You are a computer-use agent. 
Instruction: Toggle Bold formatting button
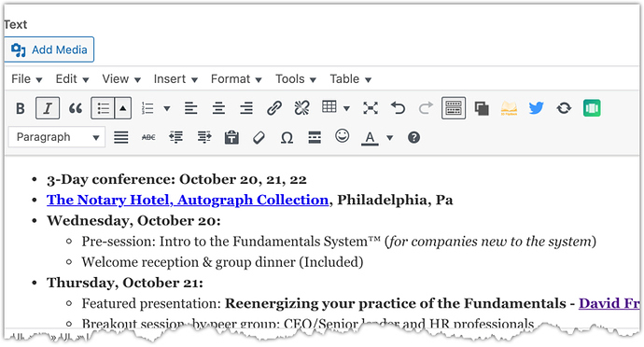(21, 108)
